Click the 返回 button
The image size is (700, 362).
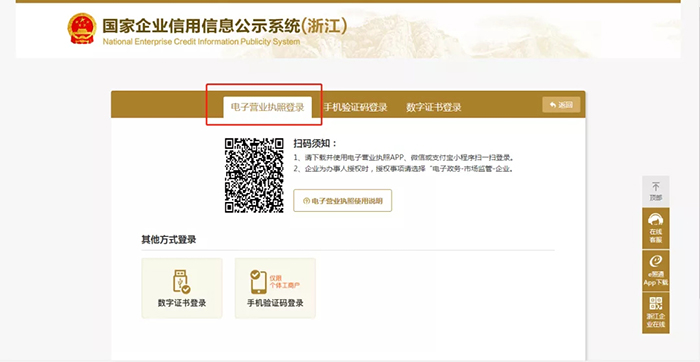(x=561, y=104)
